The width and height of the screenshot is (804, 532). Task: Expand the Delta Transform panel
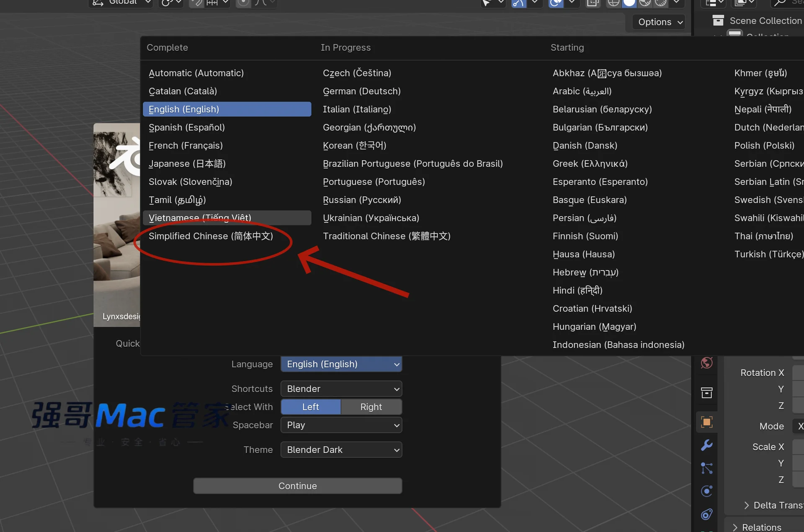773,505
